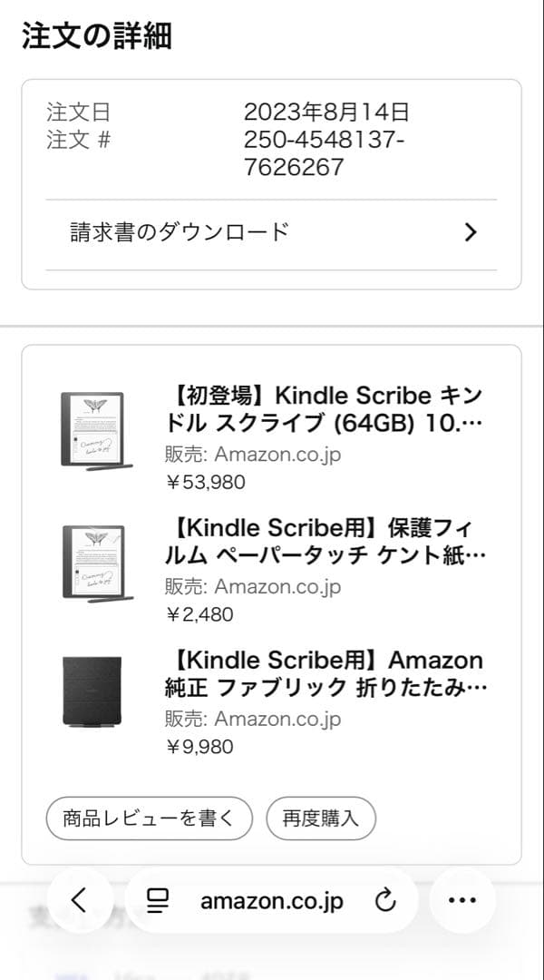Image resolution: width=544 pixels, height=980 pixels.
Task: Tap the chevron beside 請求書のダウンロード
Action: click(471, 232)
